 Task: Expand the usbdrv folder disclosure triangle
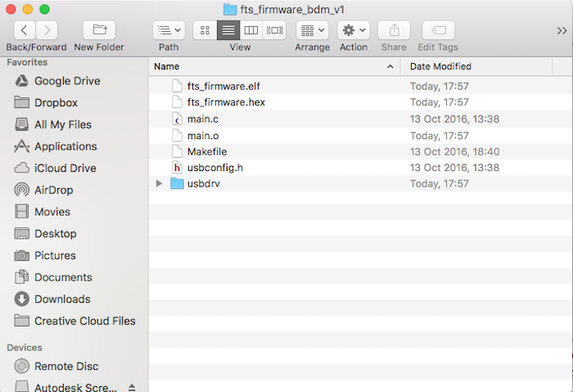[159, 183]
